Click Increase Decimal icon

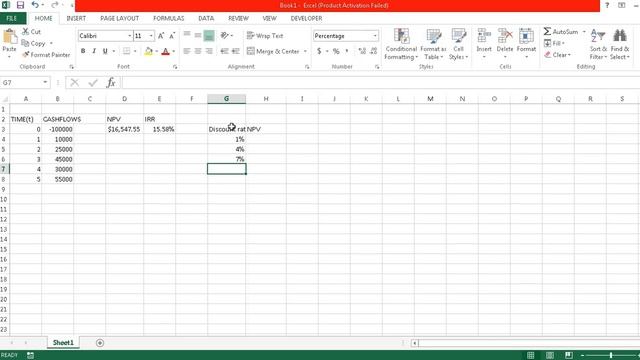point(362,51)
